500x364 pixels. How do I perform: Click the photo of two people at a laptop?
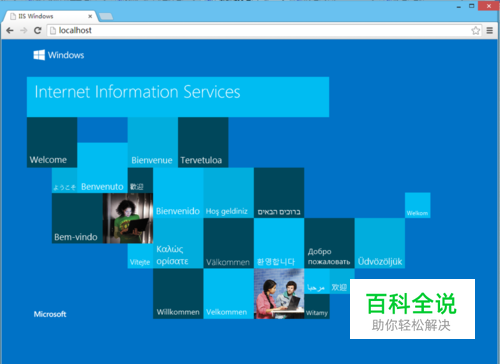279,294
